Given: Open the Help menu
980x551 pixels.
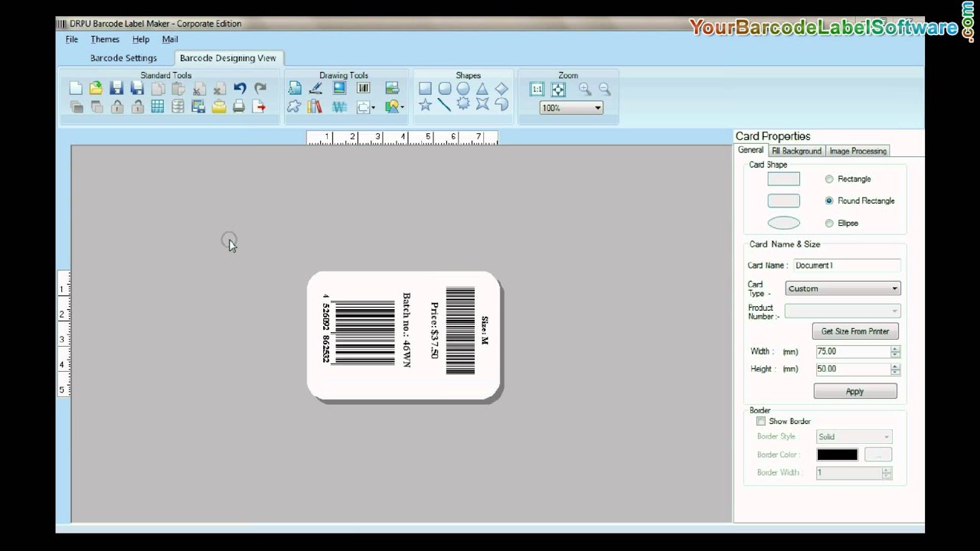Looking at the screenshot, I should (140, 39).
